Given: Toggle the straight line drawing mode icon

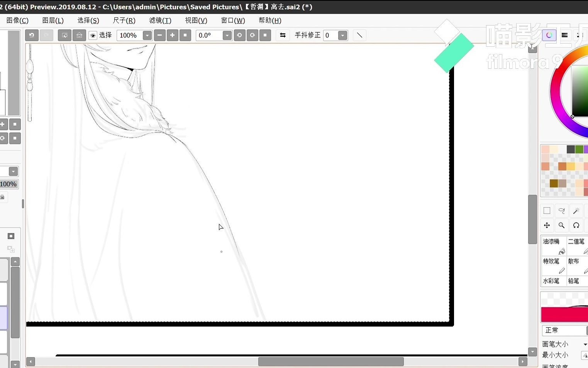Looking at the screenshot, I should click(359, 35).
